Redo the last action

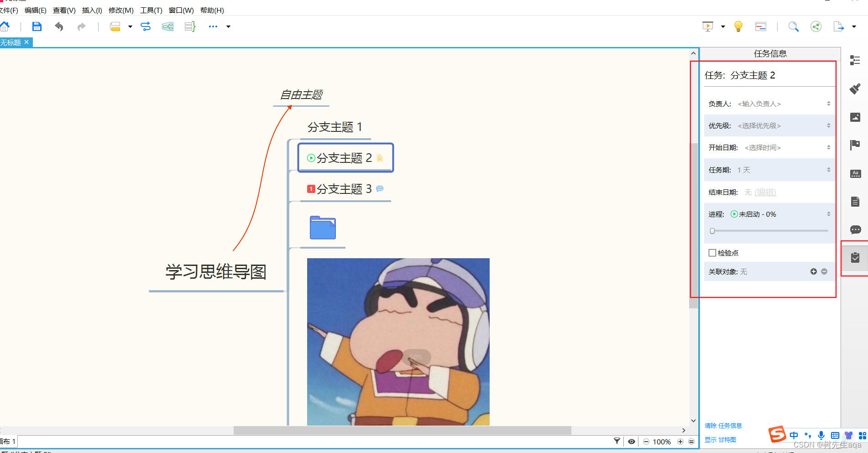click(x=81, y=26)
